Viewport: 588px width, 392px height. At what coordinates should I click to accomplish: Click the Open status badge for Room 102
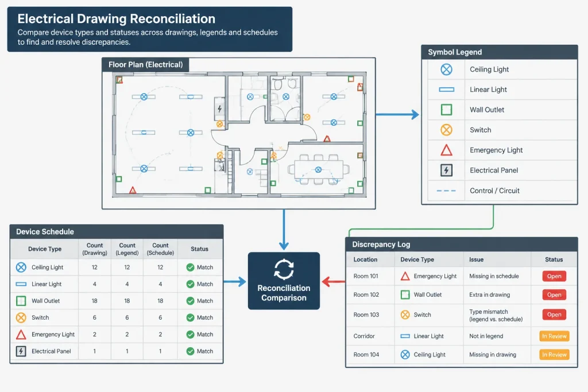[554, 294]
